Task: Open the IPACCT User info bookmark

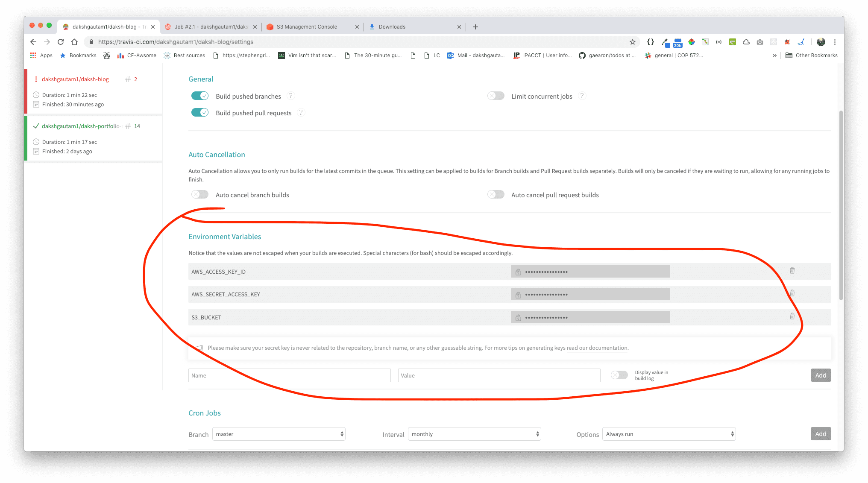Action: pyautogui.click(x=542, y=56)
